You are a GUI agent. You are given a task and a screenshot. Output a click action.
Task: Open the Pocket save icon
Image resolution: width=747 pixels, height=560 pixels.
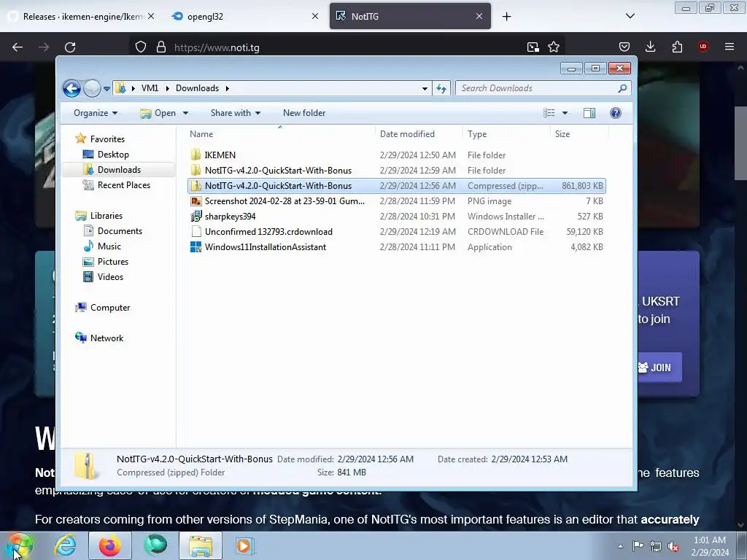(624, 47)
